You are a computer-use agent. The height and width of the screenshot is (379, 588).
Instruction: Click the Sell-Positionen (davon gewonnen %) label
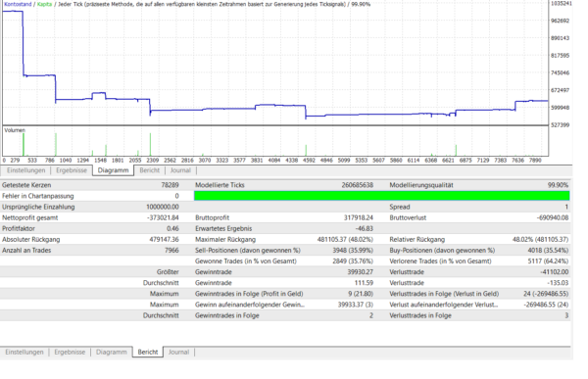coord(248,250)
